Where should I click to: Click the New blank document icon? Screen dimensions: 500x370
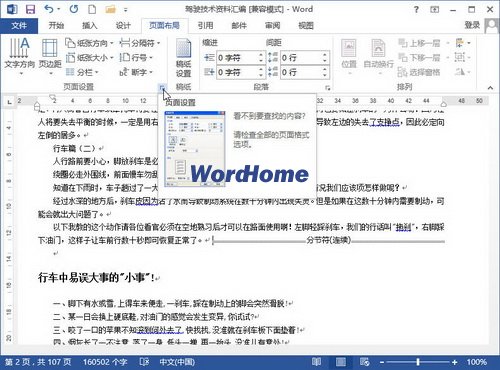tap(92, 9)
